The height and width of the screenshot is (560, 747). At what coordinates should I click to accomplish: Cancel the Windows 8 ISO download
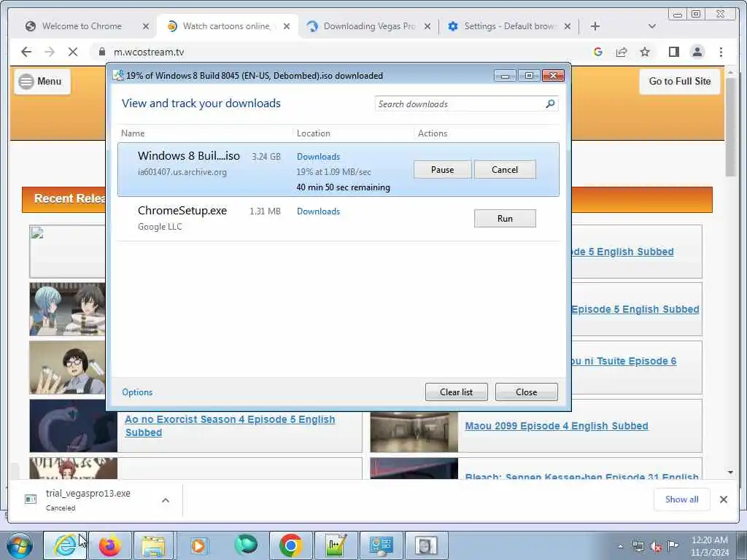pyautogui.click(x=505, y=169)
